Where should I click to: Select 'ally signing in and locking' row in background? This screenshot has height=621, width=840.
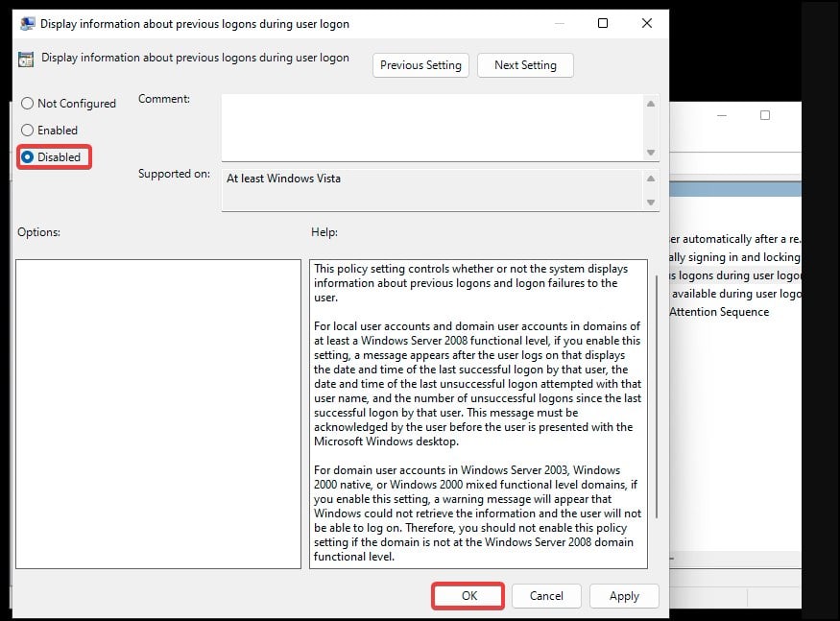(735, 257)
